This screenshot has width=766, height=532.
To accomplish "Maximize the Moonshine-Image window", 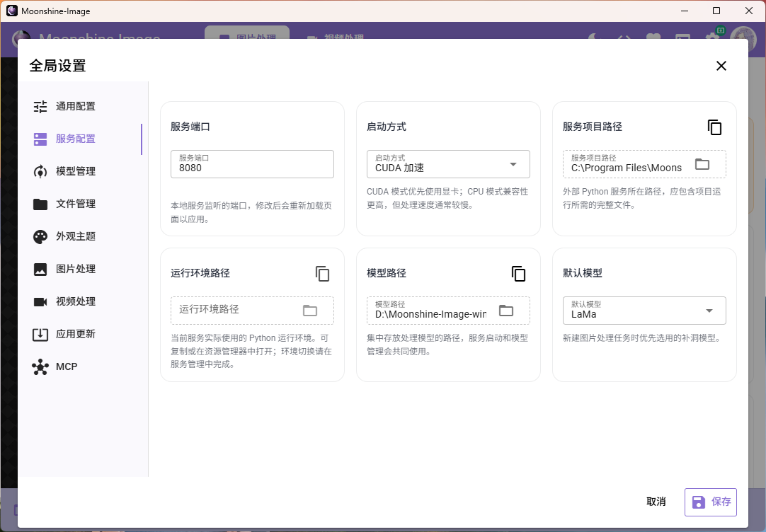I will pos(716,11).
